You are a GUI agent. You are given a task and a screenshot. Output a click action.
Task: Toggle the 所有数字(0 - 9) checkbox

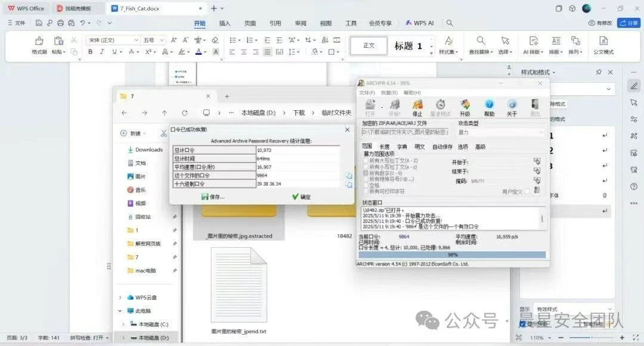(366, 173)
